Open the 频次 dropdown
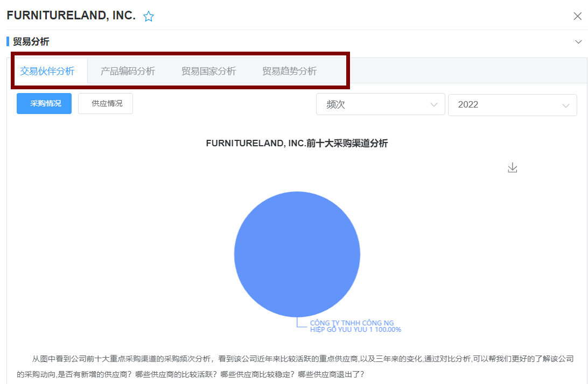 click(381, 104)
